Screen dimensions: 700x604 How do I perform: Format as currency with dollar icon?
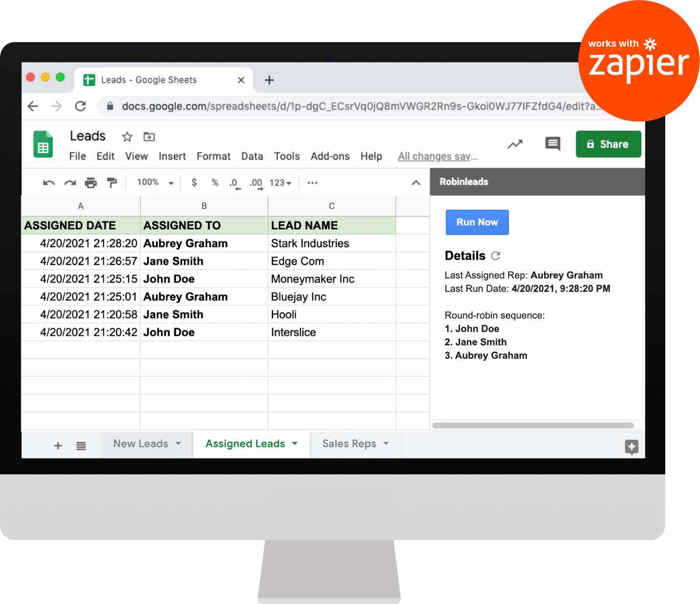(194, 182)
